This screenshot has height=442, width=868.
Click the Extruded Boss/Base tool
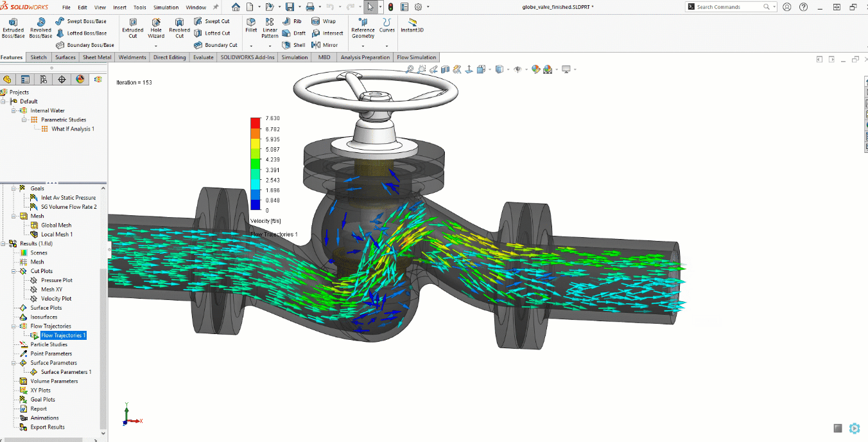click(13, 28)
